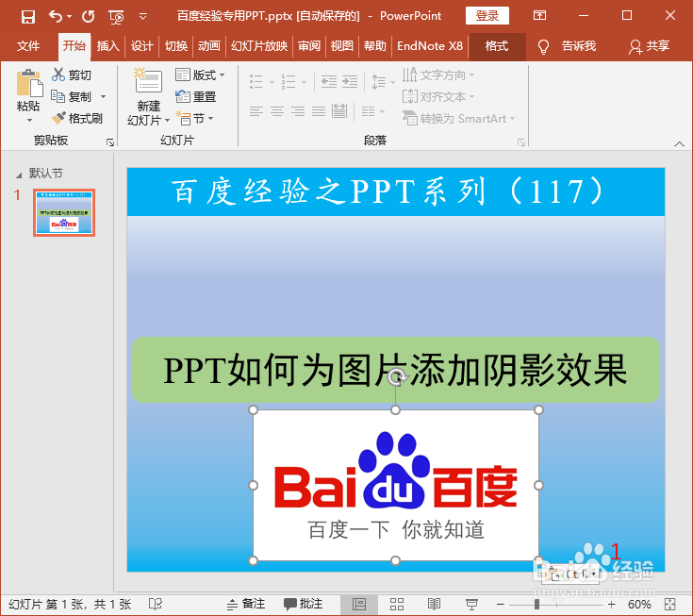Start slideshow from status bar icon
The height and width of the screenshot is (616, 693).
pyautogui.click(x=471, y=604)
